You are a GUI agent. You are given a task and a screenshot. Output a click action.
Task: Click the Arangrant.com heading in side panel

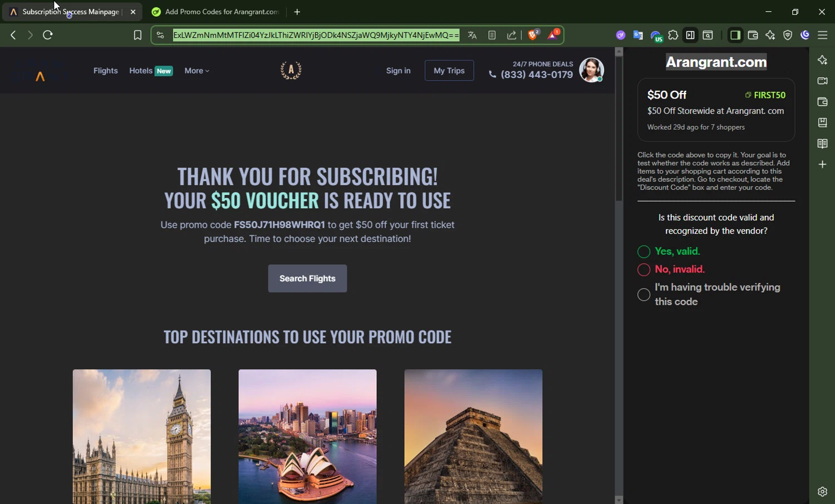pos(716,62)
